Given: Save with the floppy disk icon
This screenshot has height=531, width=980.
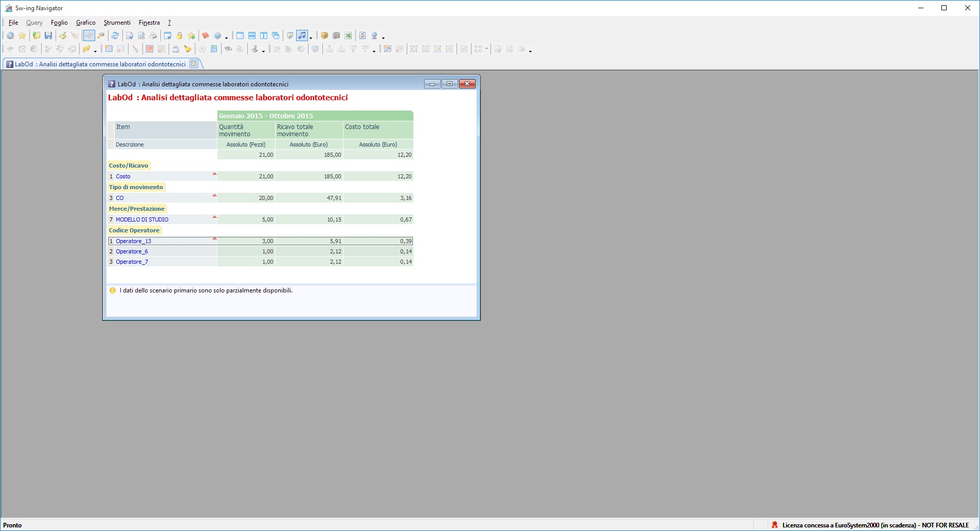Looking at the screenshot, I should tap(48, 35).
